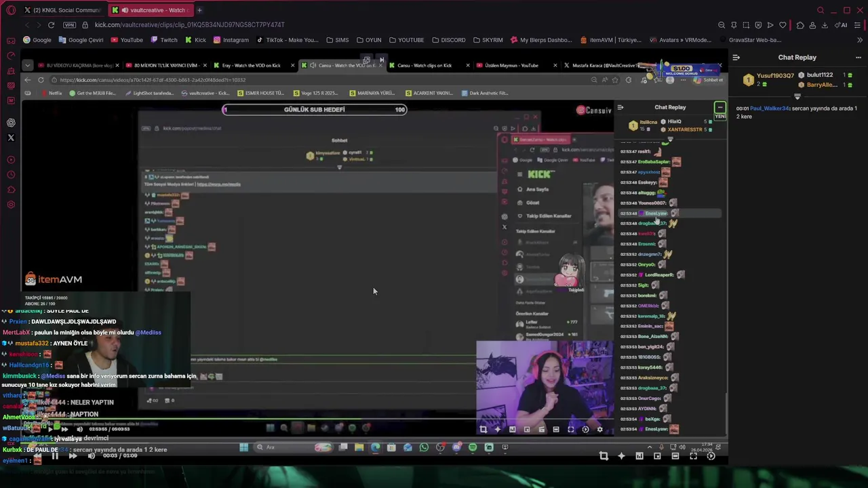Skip forward in the clip

click(x=73, y=456)
